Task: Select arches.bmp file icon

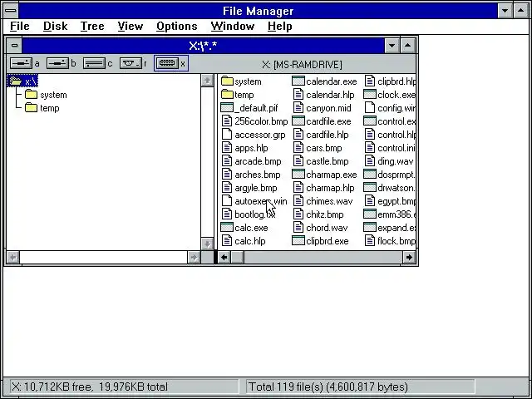Action: (x=227, y=174)
